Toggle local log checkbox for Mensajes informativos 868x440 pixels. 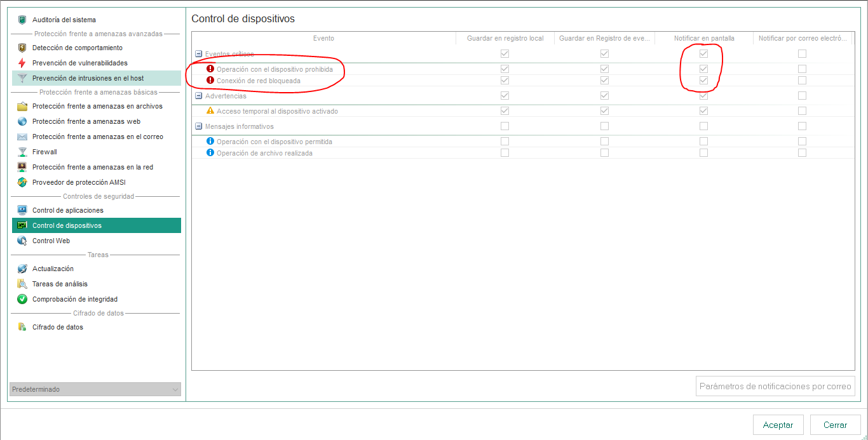(x=505, y=126)
